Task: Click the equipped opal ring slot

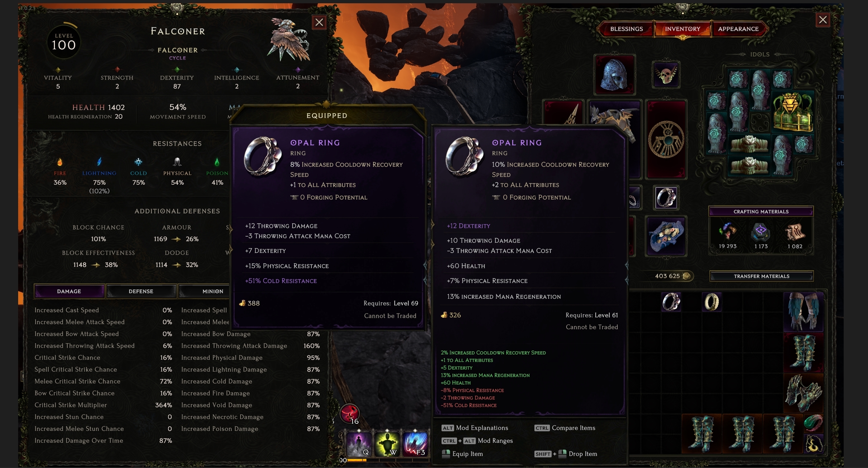Action: click(666, 198)
